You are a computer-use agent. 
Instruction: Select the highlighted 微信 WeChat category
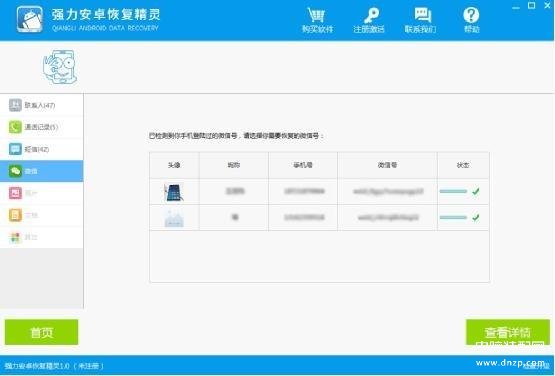coord(41,171)
